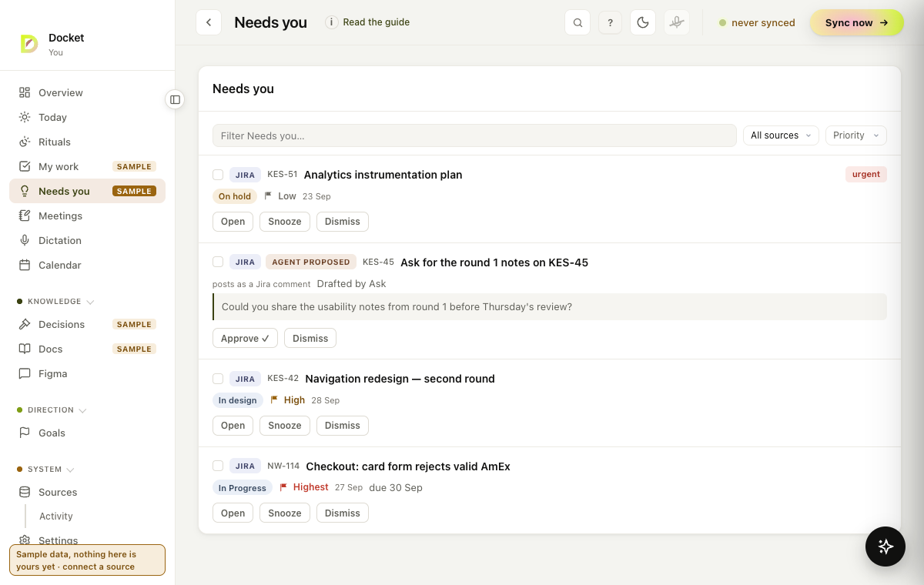This screenshot has height=585, width=924.
Task: Click Sync now button
Action: pyautogui.click(x=856, y=22)
